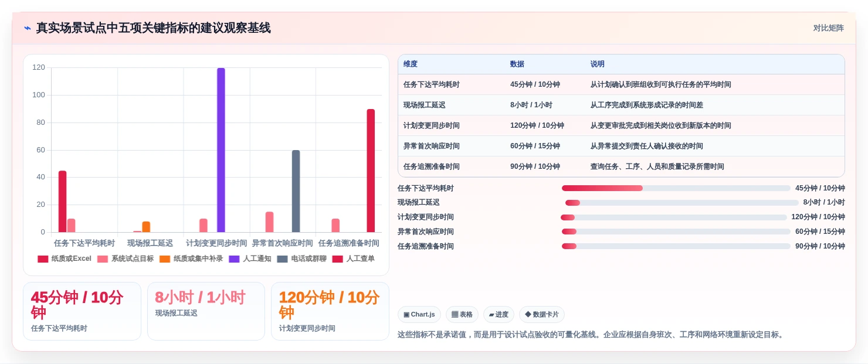This screenshot has width=868, height=364.
Task: Click the 数据卡片 tag chip
Action: [x=542, y=314]
